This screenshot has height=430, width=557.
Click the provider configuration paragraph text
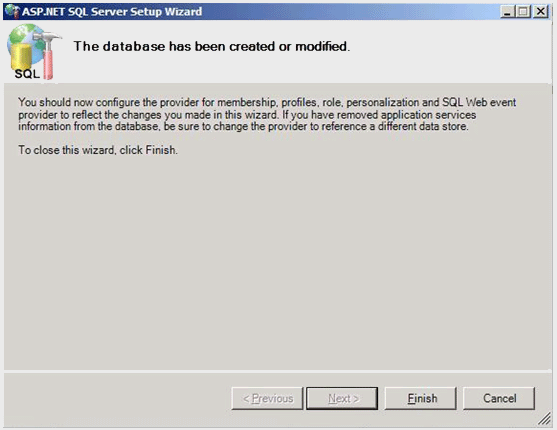267,114
